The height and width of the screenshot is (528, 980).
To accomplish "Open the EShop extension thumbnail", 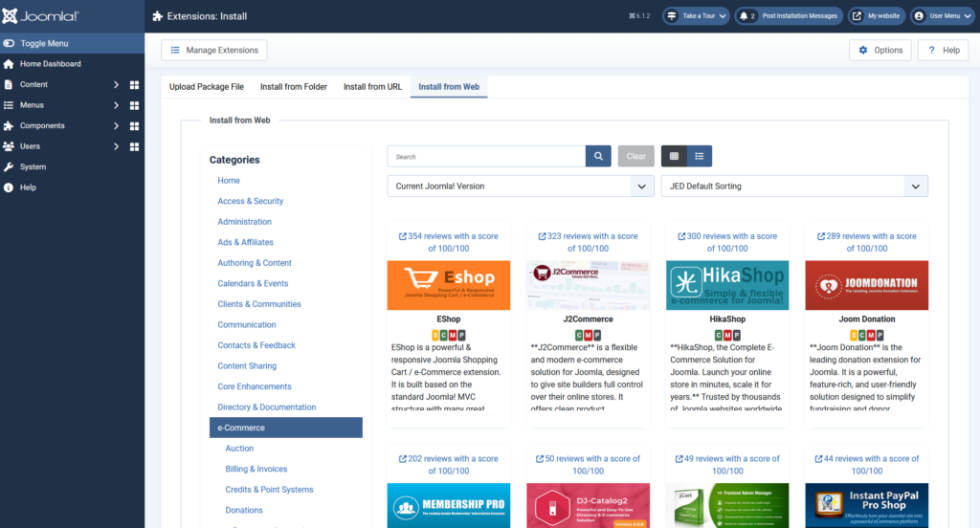I will 449,285.
